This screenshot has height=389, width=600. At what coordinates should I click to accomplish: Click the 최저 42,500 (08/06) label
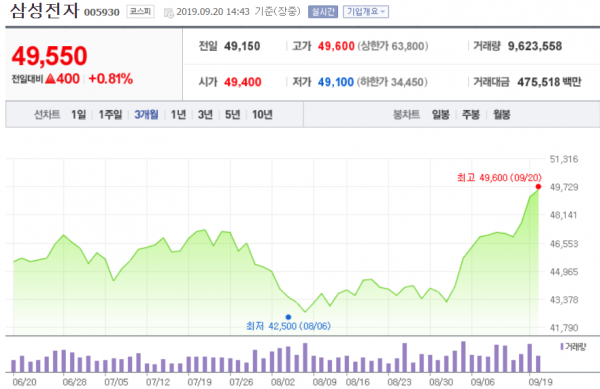click(x=289, y=326)
